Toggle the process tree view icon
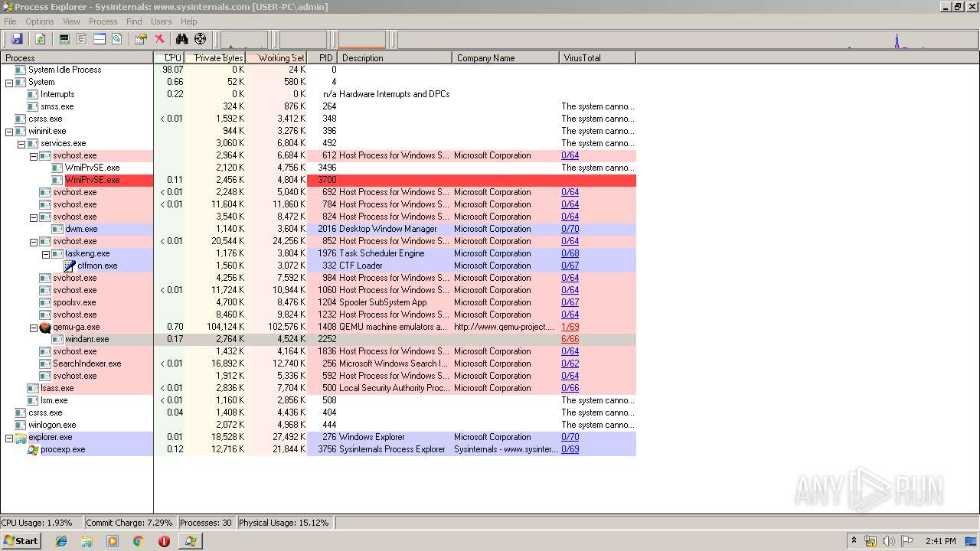Image resolution: width=980 pixels, height=551 pixels. (82, 39)
